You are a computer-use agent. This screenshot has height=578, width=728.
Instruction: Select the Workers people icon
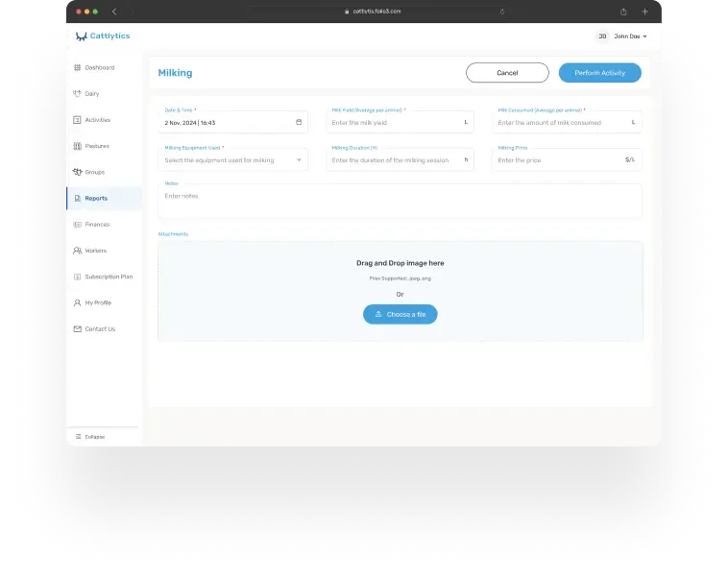pos(77,251)
